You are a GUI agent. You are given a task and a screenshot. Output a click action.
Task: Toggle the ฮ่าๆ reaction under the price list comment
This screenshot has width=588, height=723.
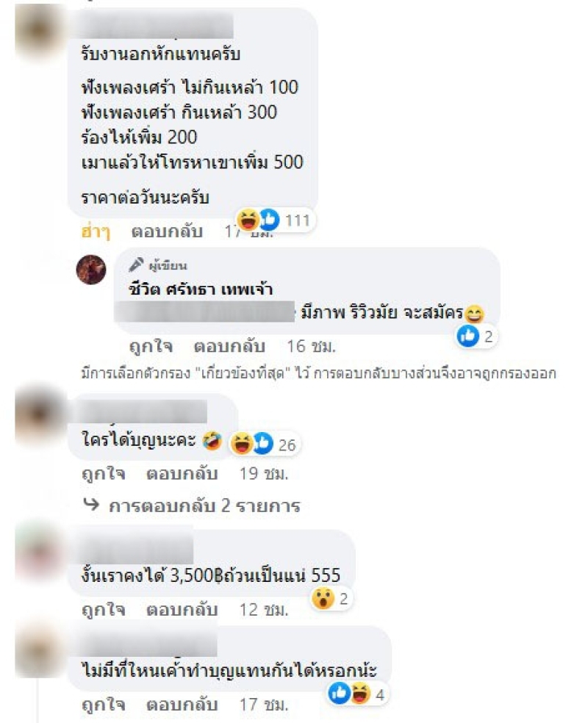click(96, 231)
